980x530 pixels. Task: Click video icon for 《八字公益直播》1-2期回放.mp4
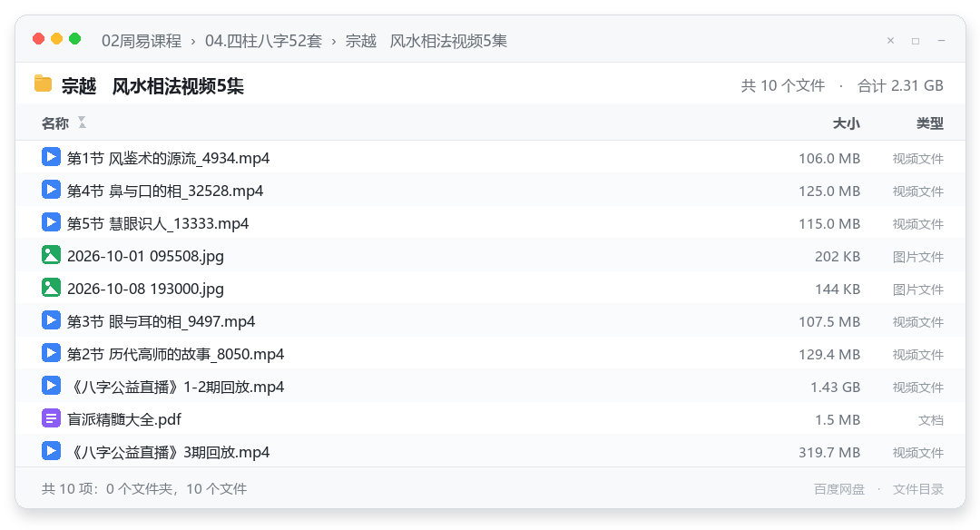click(51, 386)
